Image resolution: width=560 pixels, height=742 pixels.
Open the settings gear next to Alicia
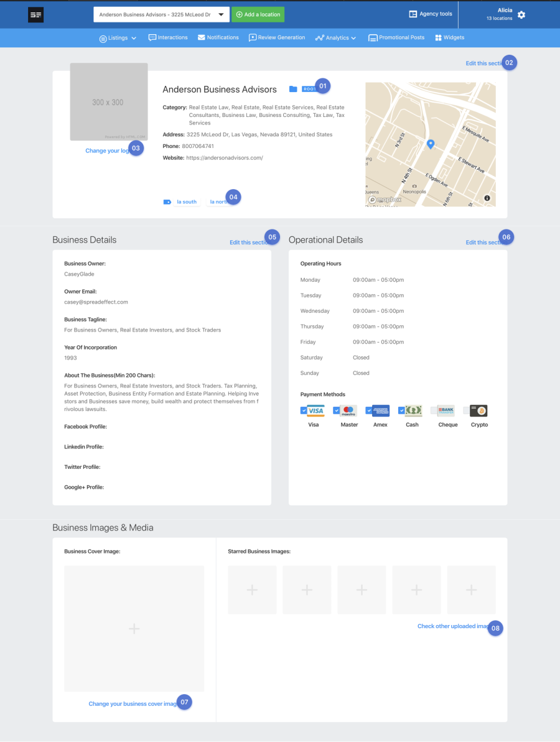521,15
